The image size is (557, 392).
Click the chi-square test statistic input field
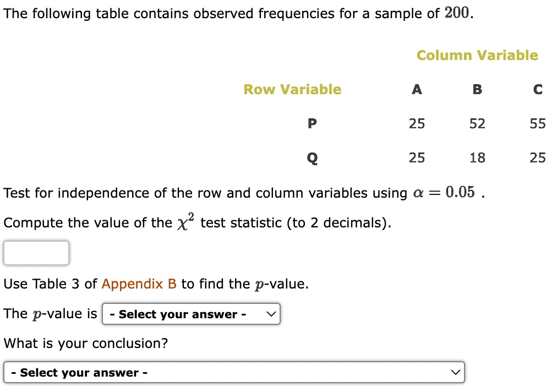click(36, 253)
